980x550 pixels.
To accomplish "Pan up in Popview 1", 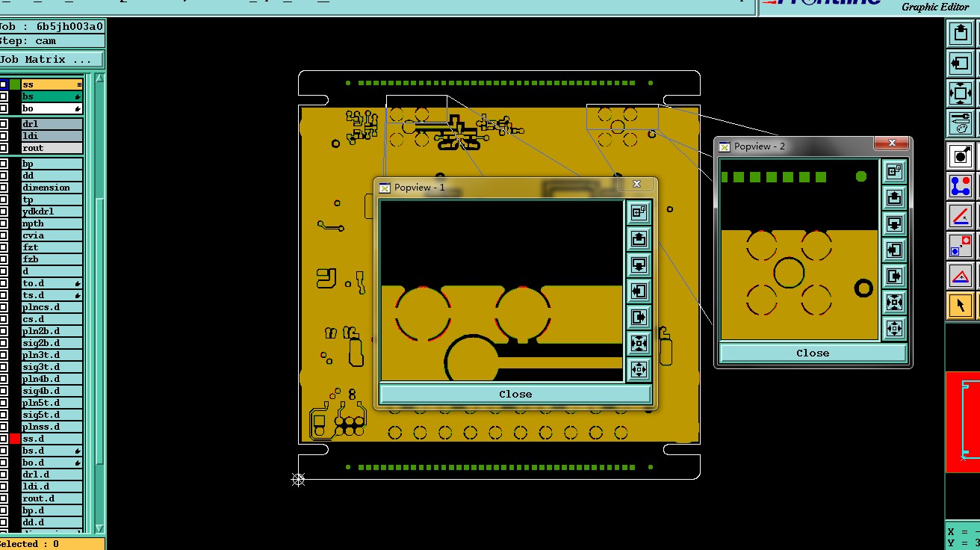I will click(639, 238).
